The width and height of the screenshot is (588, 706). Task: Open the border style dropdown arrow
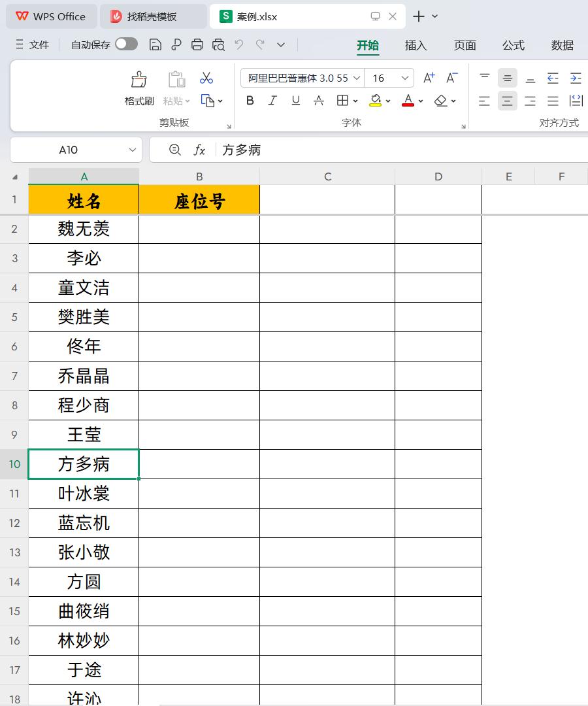(355, 101)
